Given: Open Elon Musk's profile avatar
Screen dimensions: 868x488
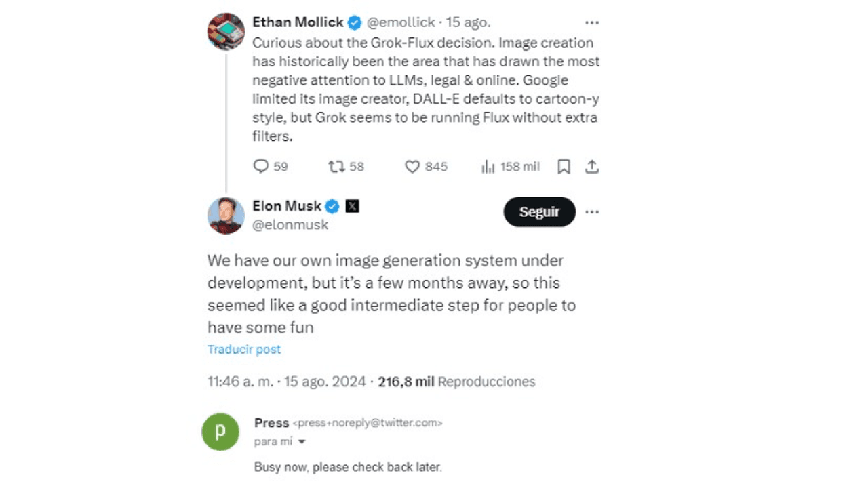Looking at the screenshot, I should click(x=226, y=216).
